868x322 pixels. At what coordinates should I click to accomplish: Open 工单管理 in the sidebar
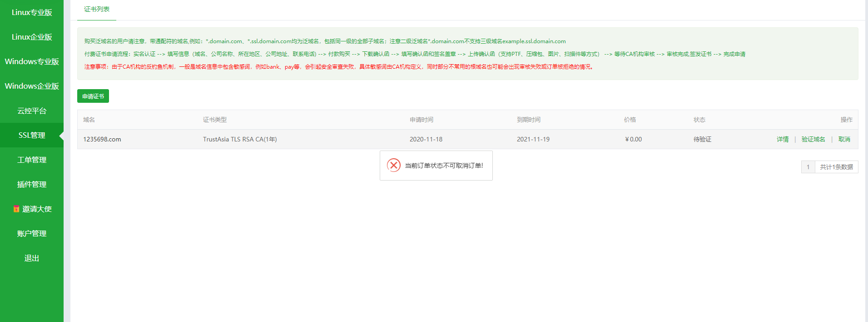(32, 160)
